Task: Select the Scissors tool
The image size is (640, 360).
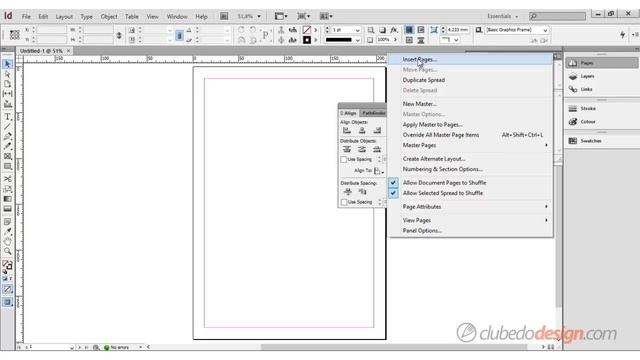Action: point(7,179)
